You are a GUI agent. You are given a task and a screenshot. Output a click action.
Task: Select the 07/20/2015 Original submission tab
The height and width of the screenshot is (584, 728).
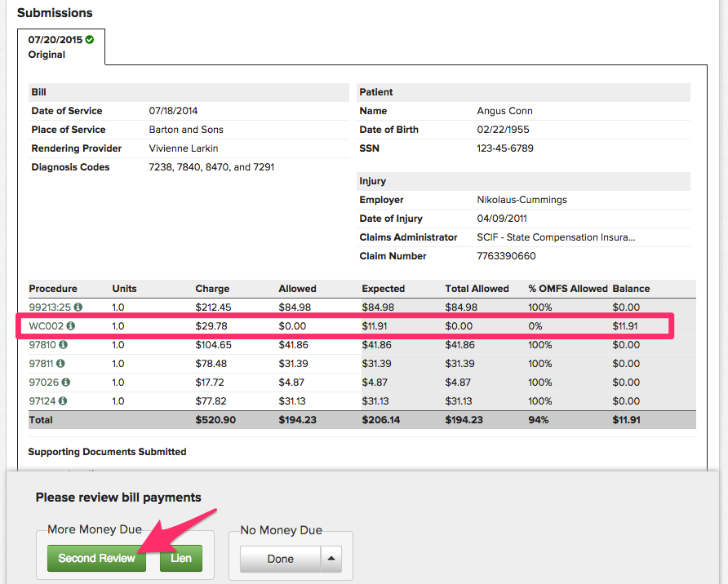61,46
